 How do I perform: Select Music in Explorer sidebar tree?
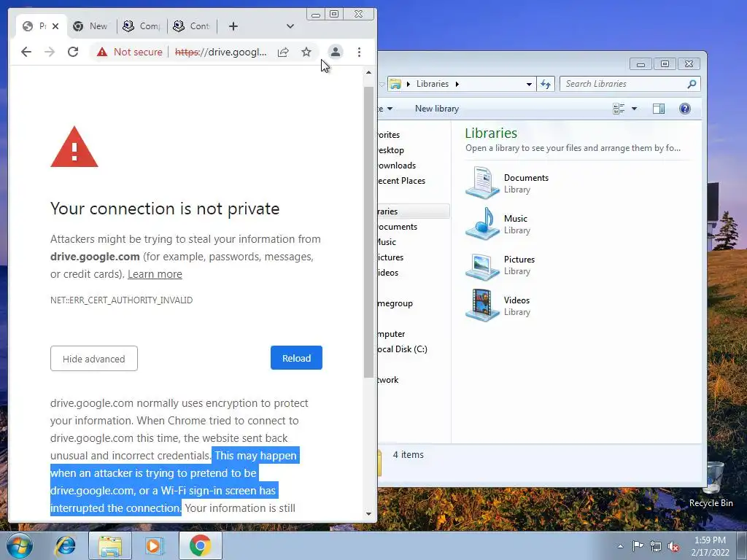387,242
